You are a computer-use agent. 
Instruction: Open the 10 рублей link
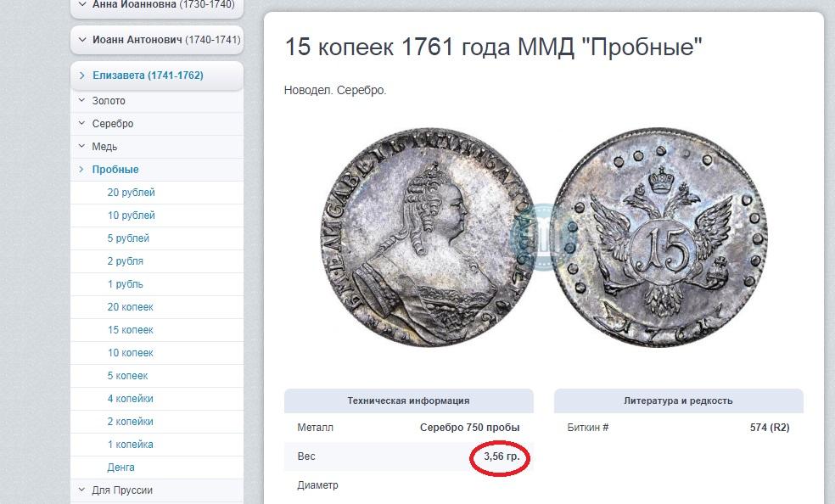coord(131,216)
